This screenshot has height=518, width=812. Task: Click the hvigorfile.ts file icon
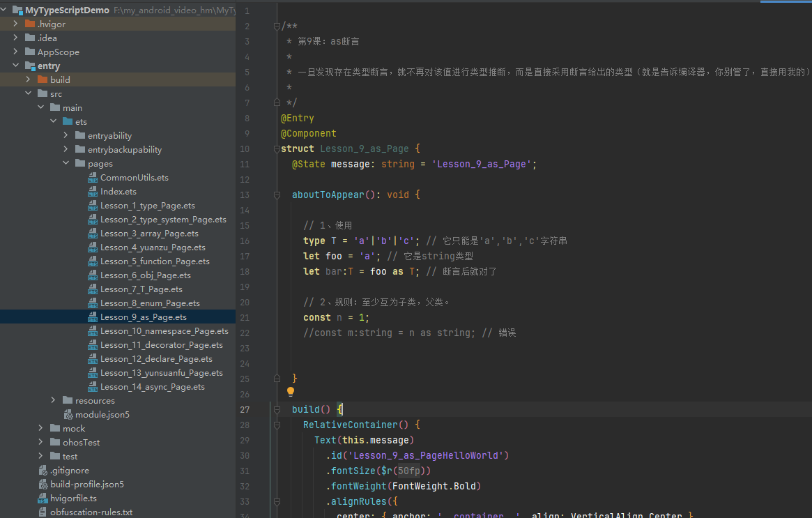tap(43, 498)
